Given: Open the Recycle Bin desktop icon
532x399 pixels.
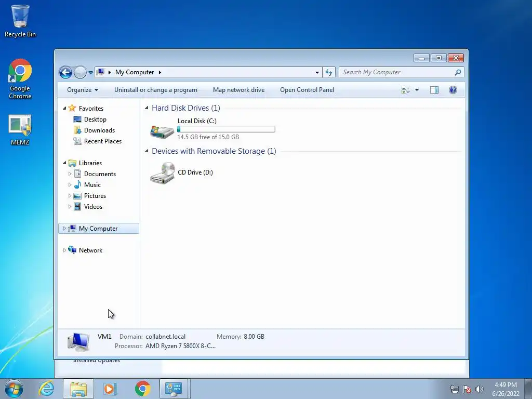Looking at the screenshot, I should (x=20, y=21).
